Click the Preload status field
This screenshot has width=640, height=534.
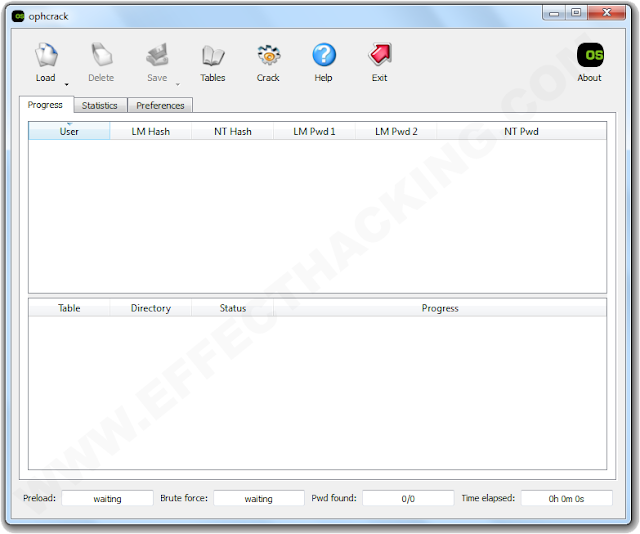[107, 498]
